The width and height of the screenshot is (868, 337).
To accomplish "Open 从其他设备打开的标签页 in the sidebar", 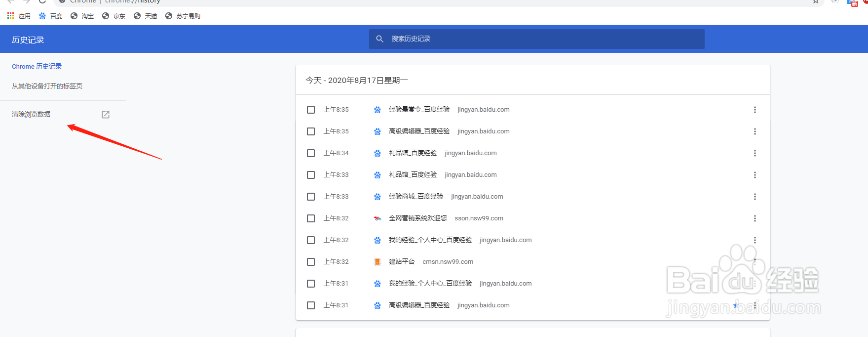I will [x=47, y=86].
